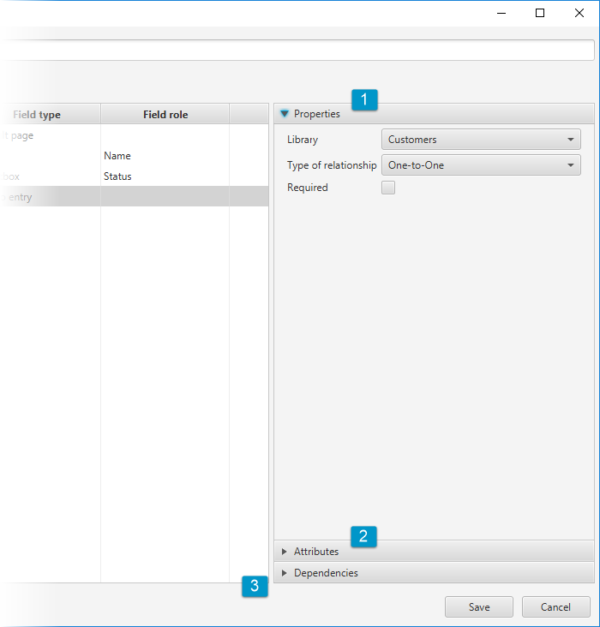This screenshot has height=627, width=600.
Task: Focus the text field at the top
Action: point(290,50)
